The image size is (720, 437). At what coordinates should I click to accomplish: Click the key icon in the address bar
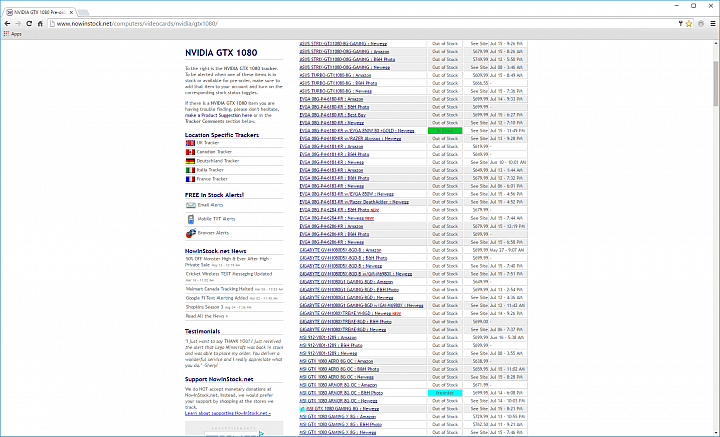coord(681,23)
